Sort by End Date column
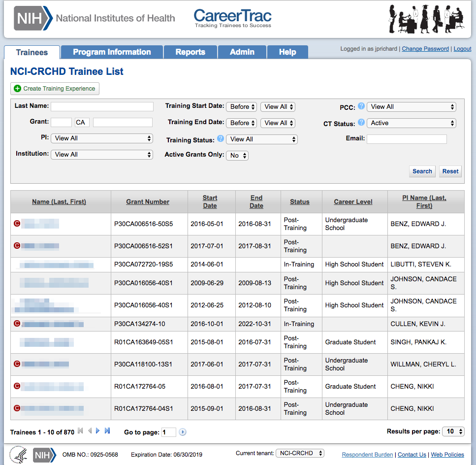Screen dimensions: 476x465 point(256,201)
